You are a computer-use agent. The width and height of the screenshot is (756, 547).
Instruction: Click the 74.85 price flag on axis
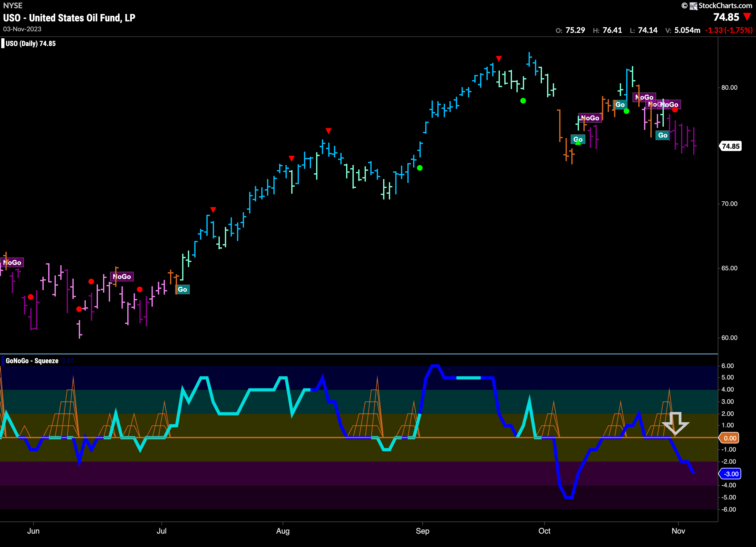click(x=731, y=146)
